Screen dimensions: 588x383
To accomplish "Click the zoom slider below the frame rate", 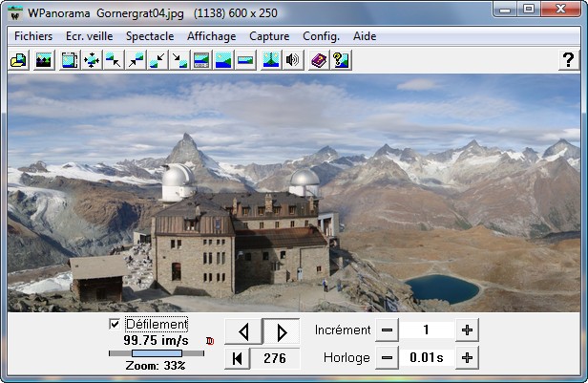I will pyautogui.click(x=157, y=353).
